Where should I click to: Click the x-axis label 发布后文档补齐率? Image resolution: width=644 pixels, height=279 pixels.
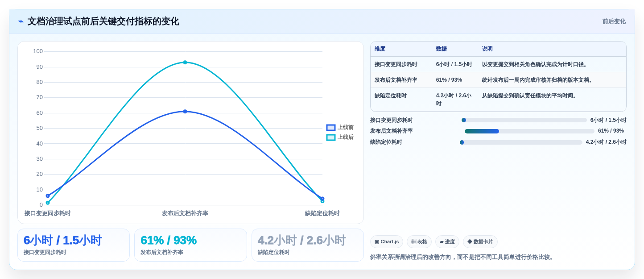185,213
